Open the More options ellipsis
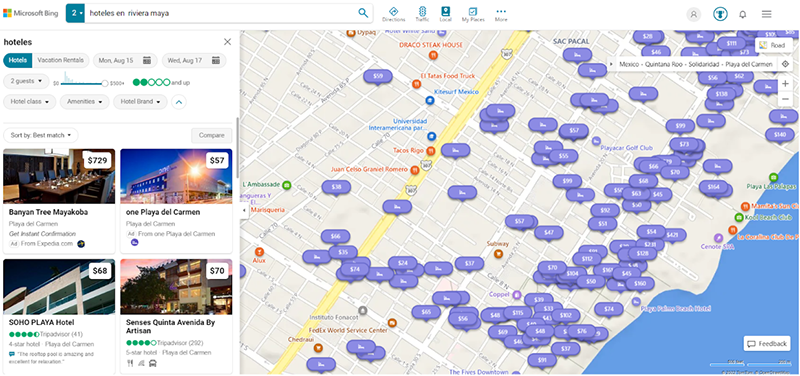This screenshot has height=376, width=800. coord(501,14)
